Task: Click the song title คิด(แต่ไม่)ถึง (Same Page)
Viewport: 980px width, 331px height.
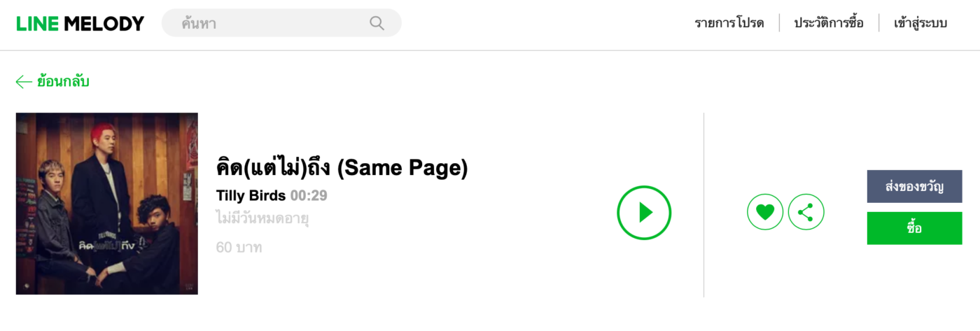Action: [x=342, y=168]
